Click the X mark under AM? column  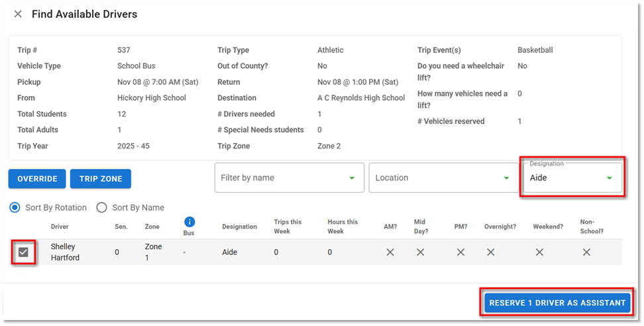click(x=390, y=252)
